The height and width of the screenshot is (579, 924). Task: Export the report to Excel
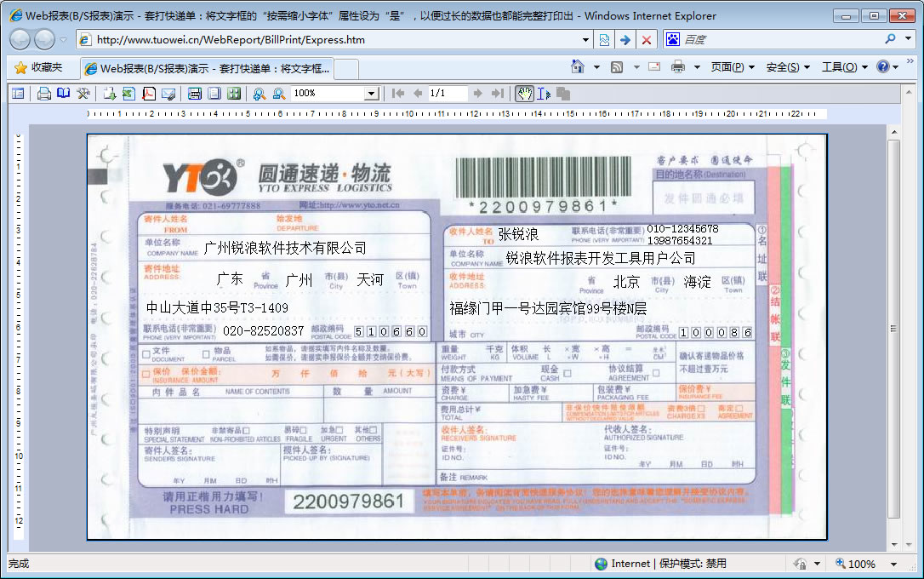click(128, 94)
